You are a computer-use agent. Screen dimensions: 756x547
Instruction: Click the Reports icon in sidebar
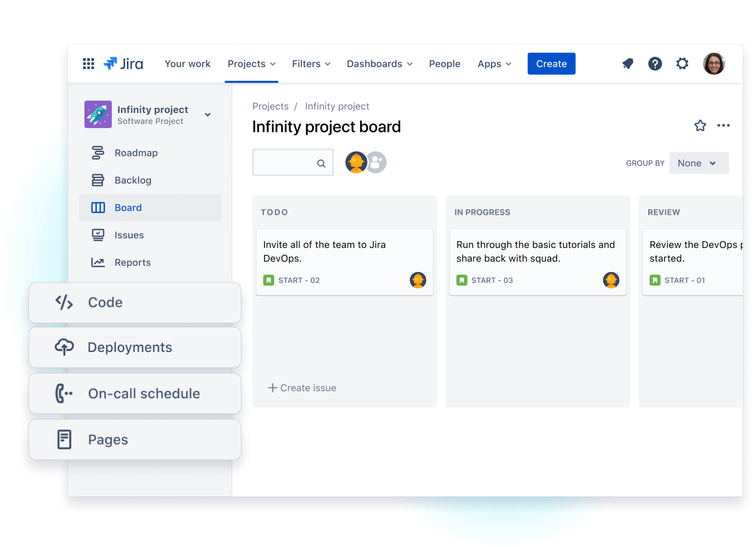tap(98, 262)
